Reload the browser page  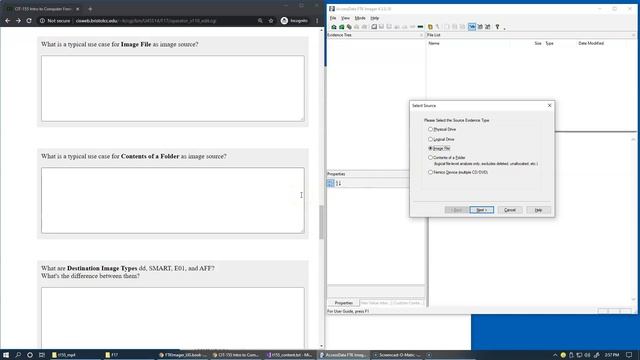[29, 20]
